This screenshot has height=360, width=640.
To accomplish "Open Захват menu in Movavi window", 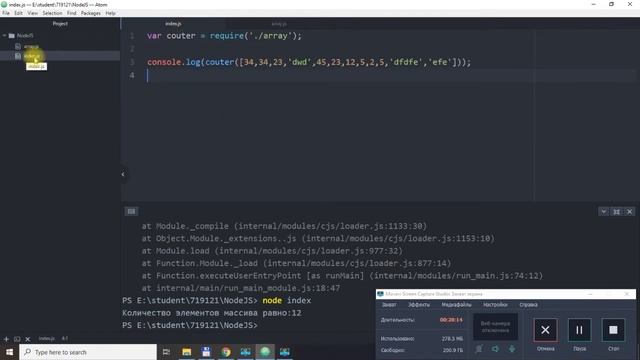I will [x=389, y=305].
